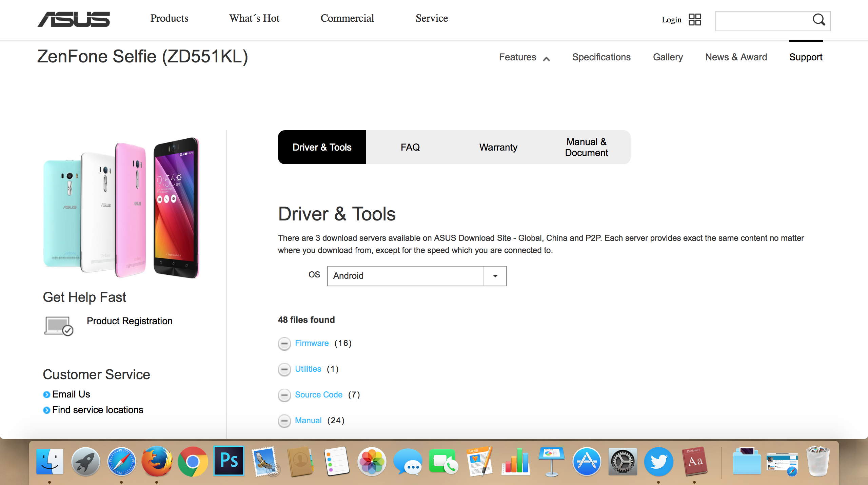This screenshot has height=485, width=868.
Task: Click the Source Code link
Action: click(318, 395)
